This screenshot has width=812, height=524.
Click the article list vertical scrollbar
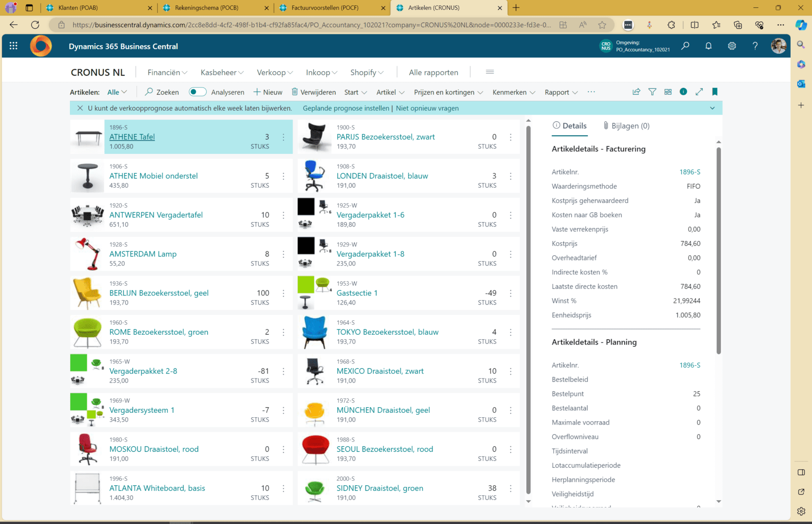(x=529, y=311)
